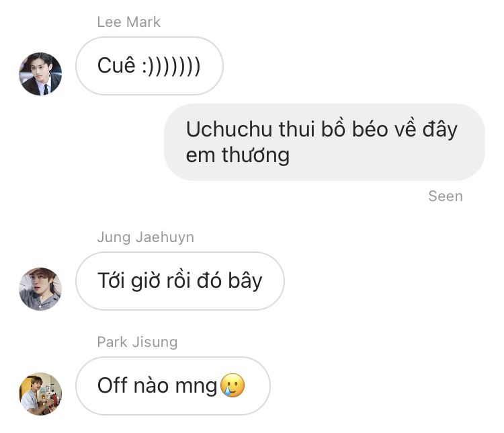Select the 'Tới giờ rồi đó bây' message
Viewport: 504px width, 433px height.
tap(180, 281)
